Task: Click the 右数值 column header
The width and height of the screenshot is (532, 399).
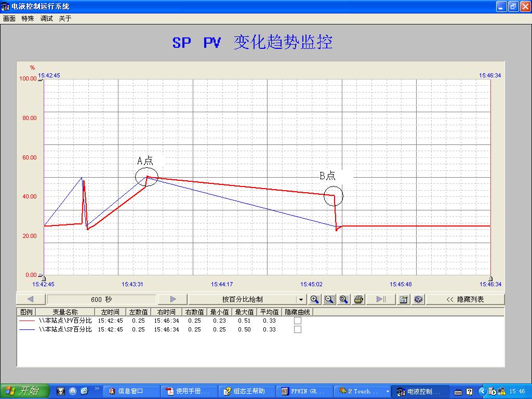Action: (195, 312)
